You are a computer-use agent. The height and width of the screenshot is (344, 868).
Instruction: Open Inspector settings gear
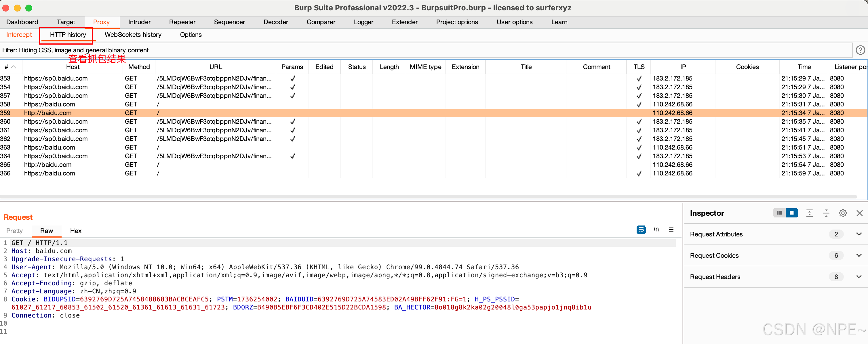click(843, 213)
